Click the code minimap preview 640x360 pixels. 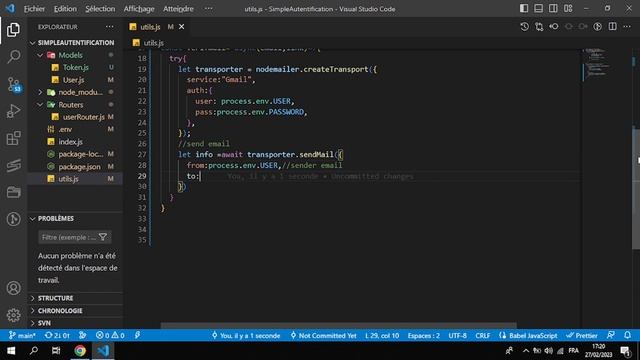click(596, 64)
